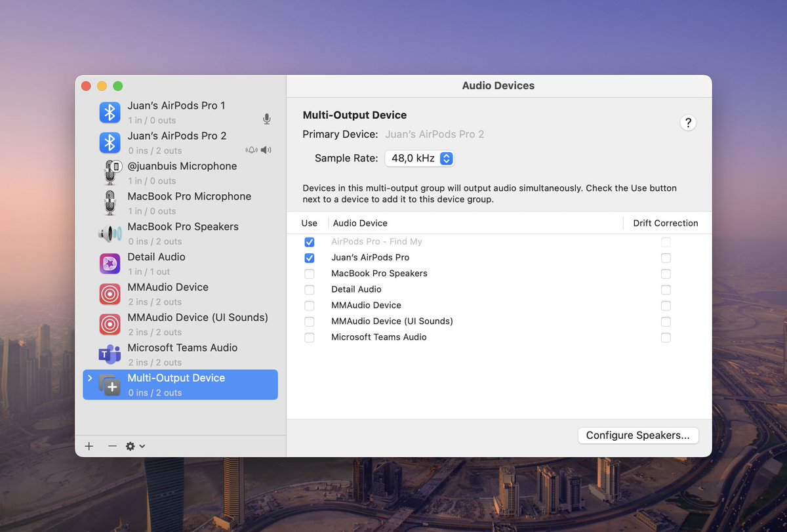Click the red MMAudio Device icon
The image size is (787, 532).
(110, 294)
